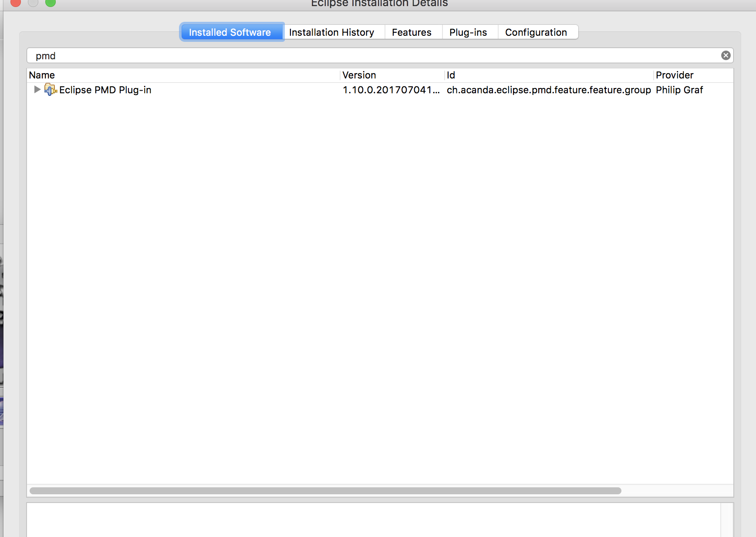This screenshot has height=537, width=756.
Task: Click the id ch.acanda.eclipse.pmd.feature.feature.group
Action: tap(548, 90)
